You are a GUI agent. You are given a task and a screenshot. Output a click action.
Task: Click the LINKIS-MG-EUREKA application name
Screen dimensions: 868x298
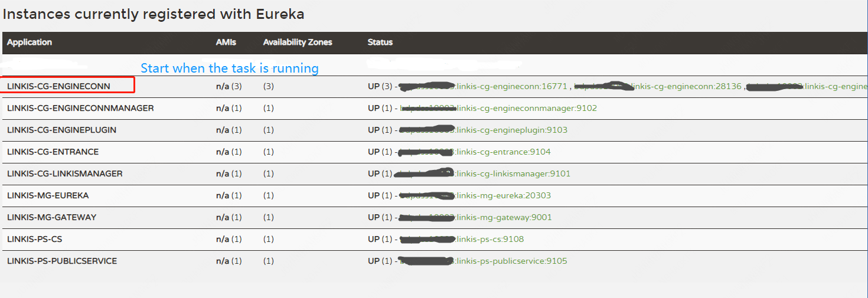tap(48, 196)
